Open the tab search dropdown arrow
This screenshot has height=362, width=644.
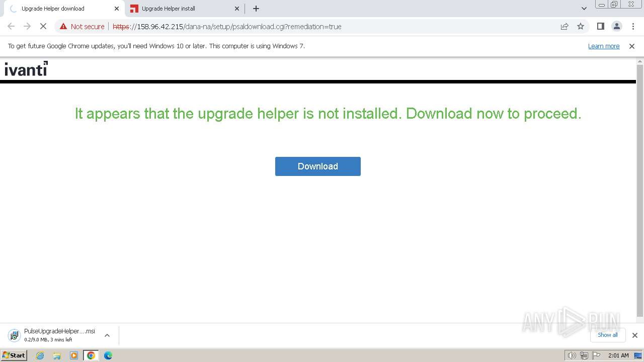(584, 9)
